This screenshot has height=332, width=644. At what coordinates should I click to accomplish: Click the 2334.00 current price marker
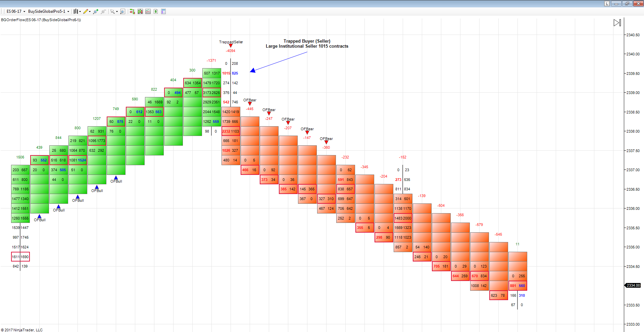pyautogui.click(x=633, y=285)
